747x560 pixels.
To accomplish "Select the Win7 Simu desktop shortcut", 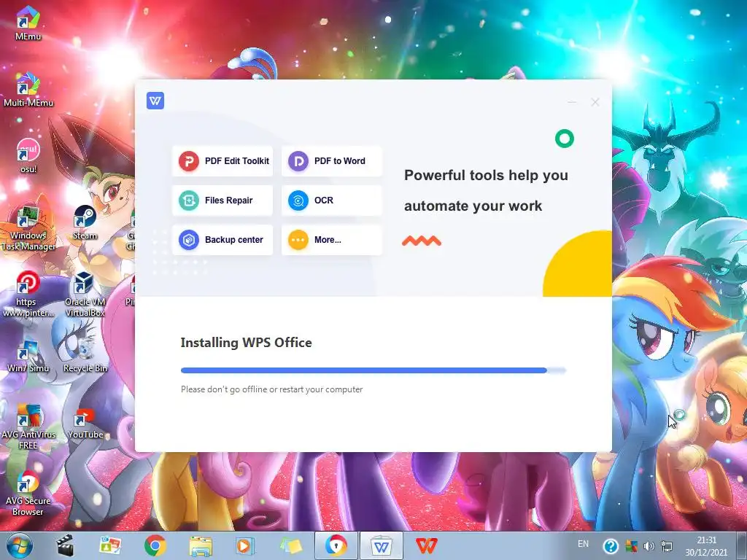I will point(28,355).
